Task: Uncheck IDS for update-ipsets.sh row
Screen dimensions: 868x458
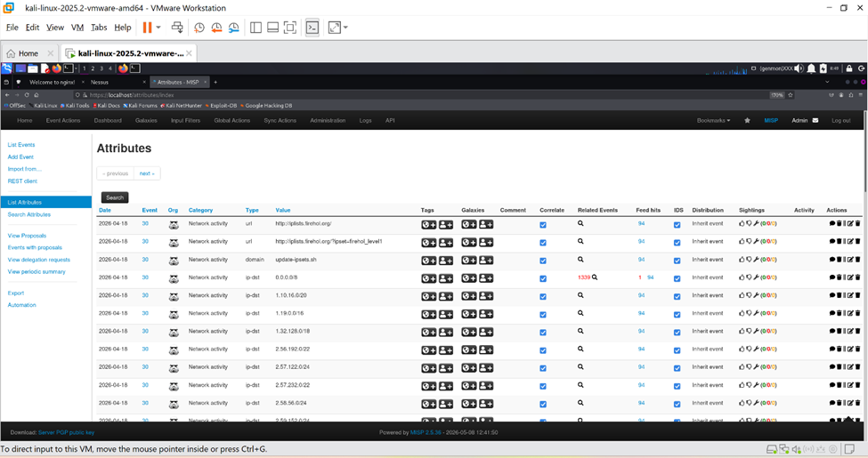Action: click(677, 261)
